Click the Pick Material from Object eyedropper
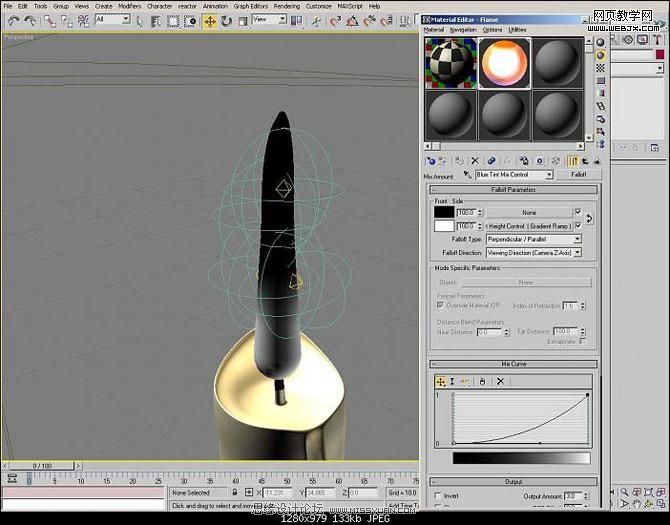 coord(468,175)
